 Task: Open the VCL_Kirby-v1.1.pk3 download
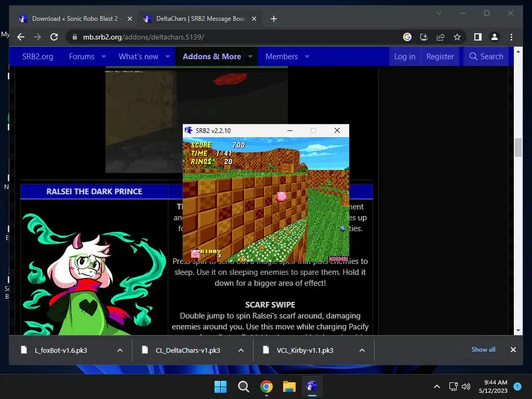coord(305,350)
